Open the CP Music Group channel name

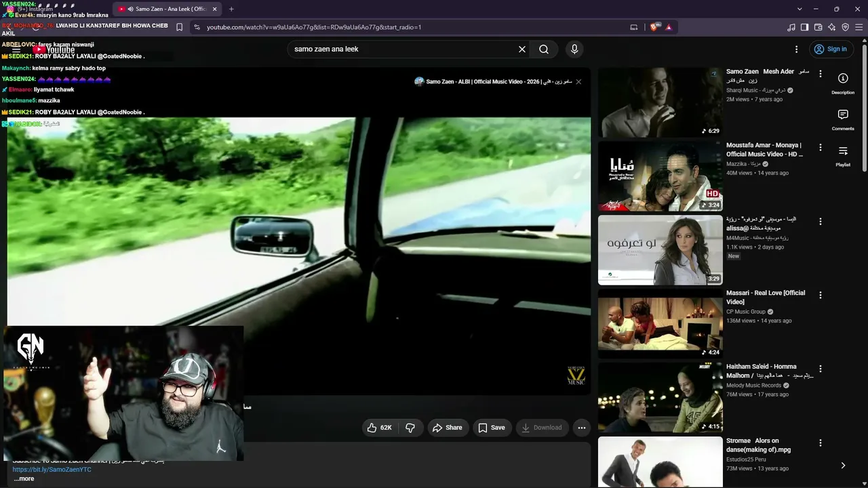click(745, 312)
